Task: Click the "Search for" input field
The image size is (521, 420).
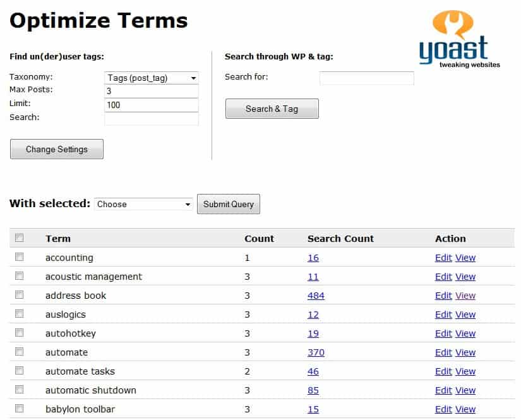Action: pos(366,78)
